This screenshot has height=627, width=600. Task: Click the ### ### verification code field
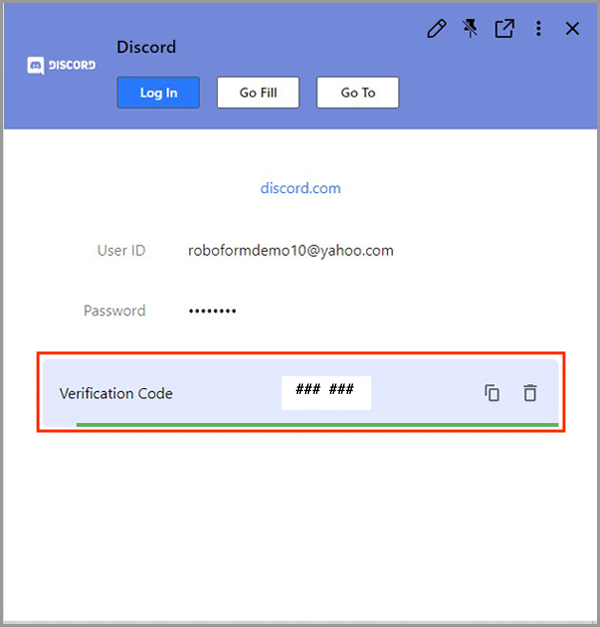[x=326, y=393]
